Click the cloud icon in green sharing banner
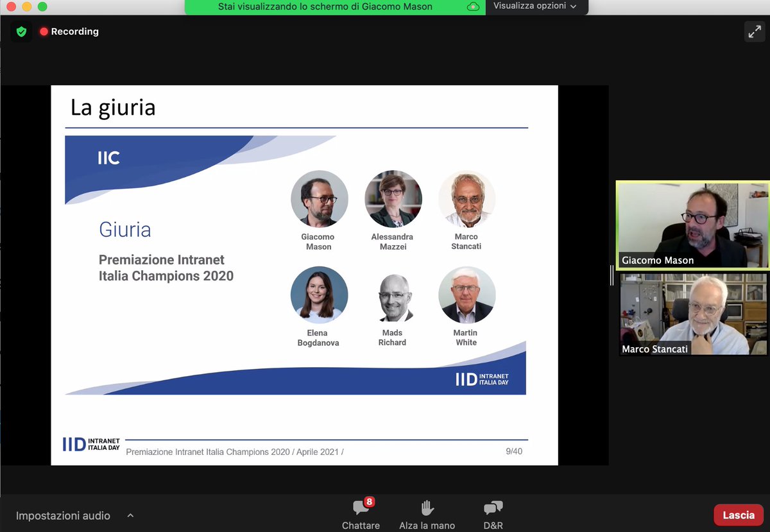Viewport: 770px width, 532px height. 474,6
